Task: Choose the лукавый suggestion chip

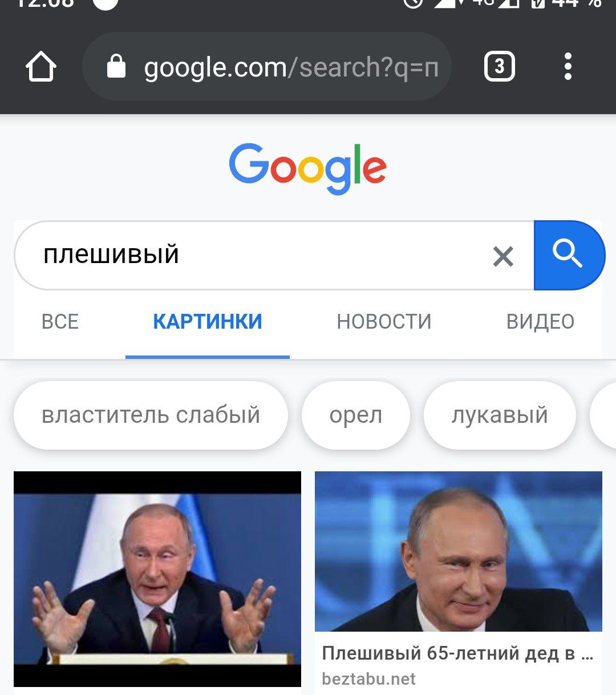Action: 500,415
